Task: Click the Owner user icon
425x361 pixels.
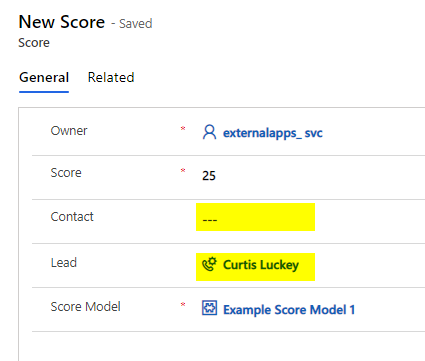Action: click(209, 132)
